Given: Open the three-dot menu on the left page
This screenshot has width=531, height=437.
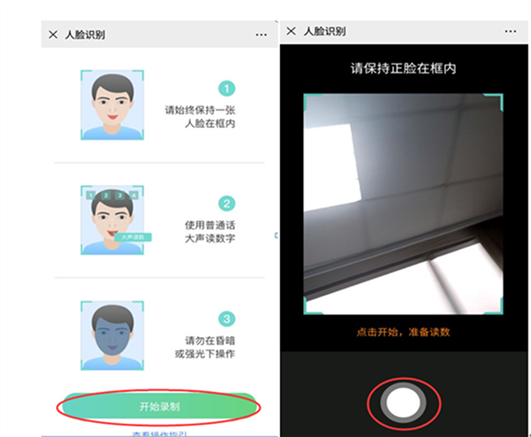Looking at the screenshot, I should [x=261, y=35].
